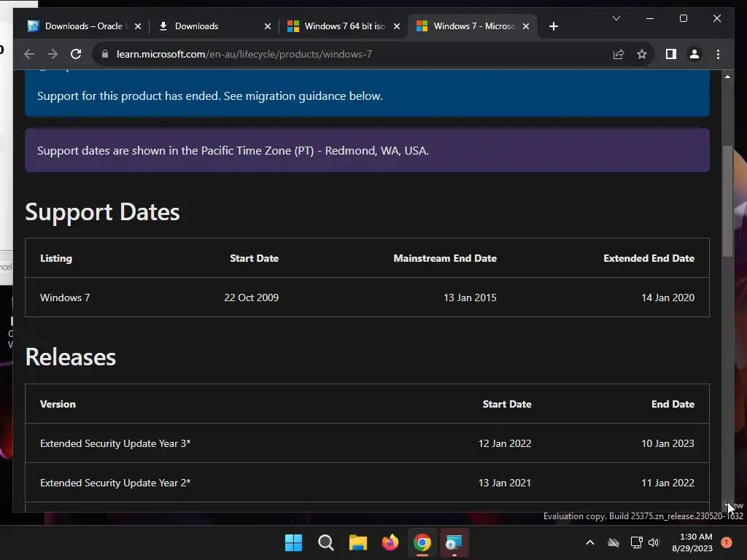Open the notification badge
747x560 pixels.
pyautogui.click(x=727, y=542)
